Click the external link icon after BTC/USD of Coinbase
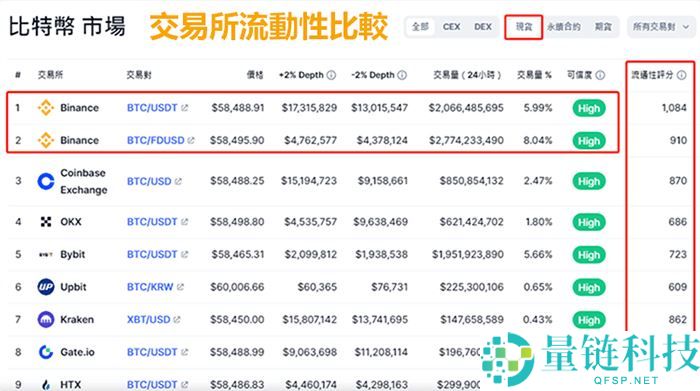 coord(179,181)
